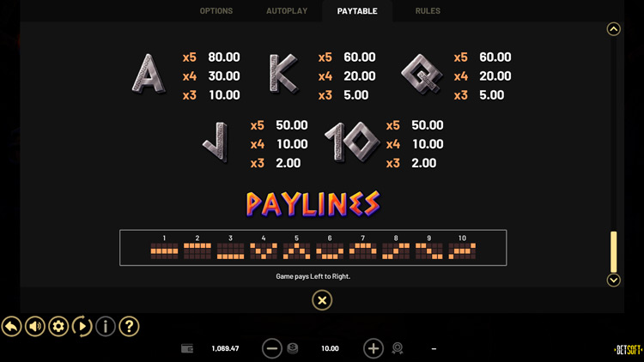Open the help question mark icon

pos(129,326)
